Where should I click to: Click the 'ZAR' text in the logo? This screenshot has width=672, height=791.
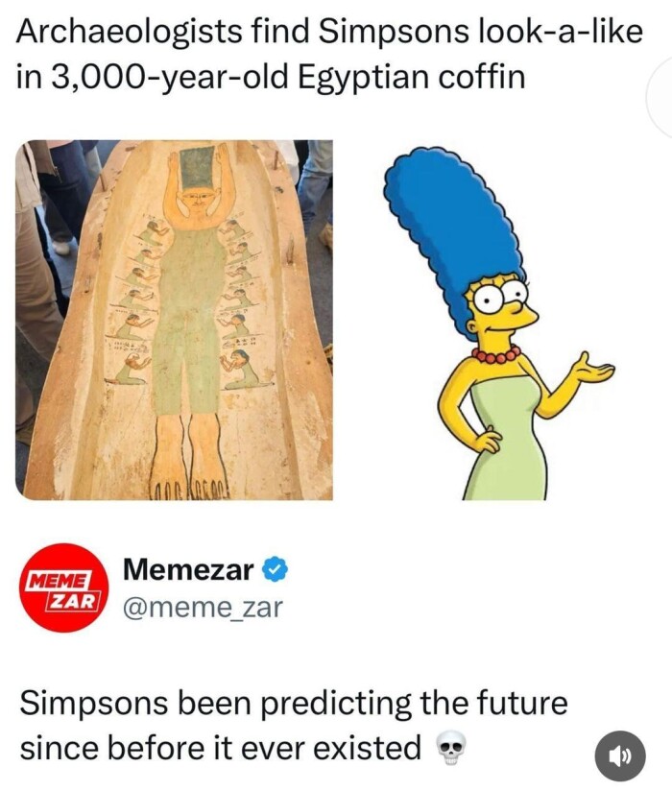[x=72, y=601]
